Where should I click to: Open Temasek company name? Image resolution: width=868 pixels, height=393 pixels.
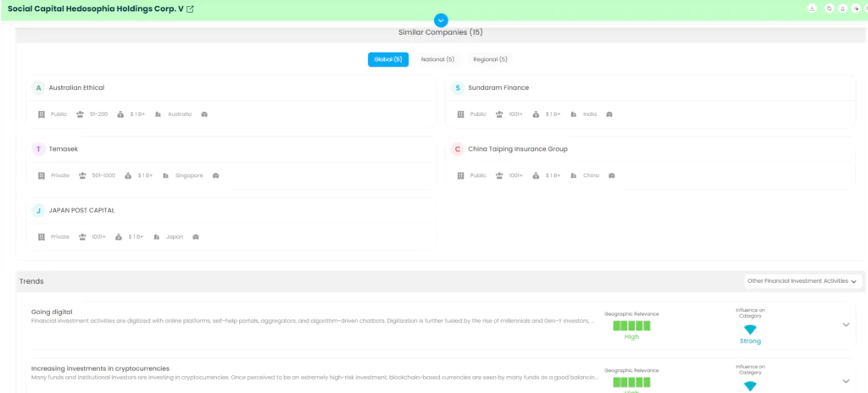63,149
